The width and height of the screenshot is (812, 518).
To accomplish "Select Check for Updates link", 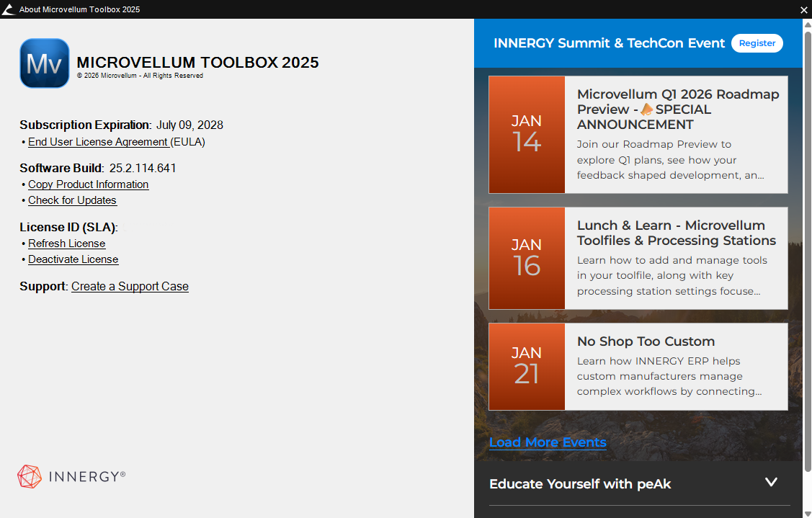I will point(72,200).
